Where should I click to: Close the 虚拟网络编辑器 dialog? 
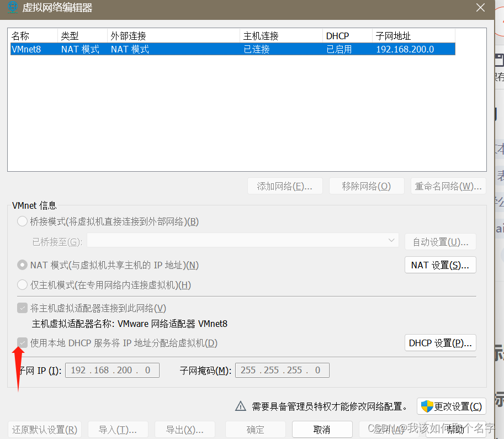(480, 7)
